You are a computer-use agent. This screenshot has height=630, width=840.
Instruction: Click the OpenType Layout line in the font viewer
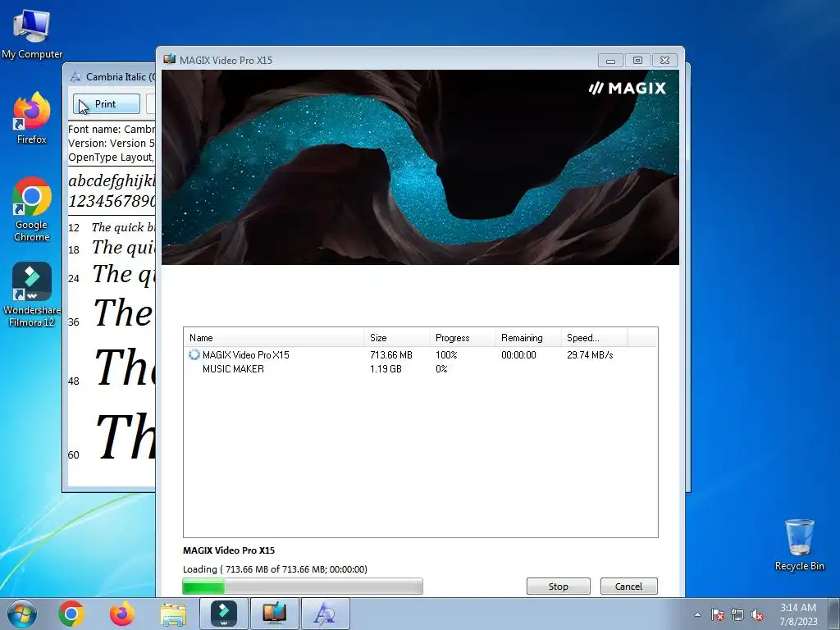click(112, 157)
